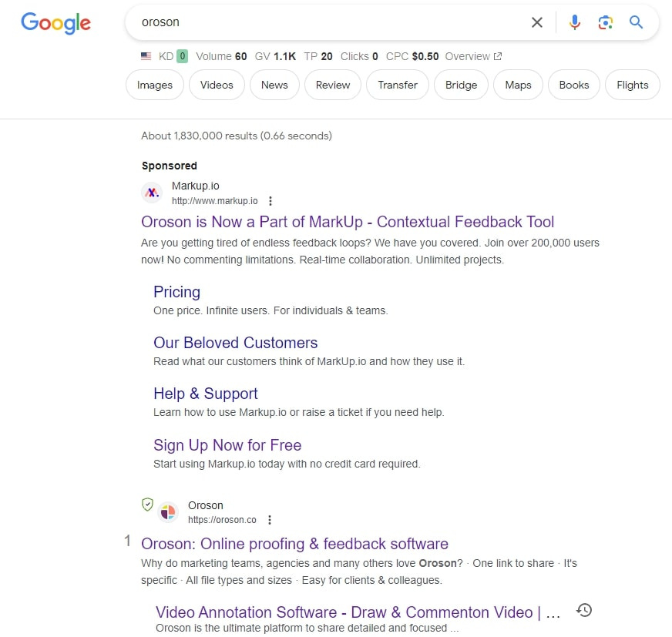Click the magnifying glass search button
The image size is (672, 637).
coord(636,22)
